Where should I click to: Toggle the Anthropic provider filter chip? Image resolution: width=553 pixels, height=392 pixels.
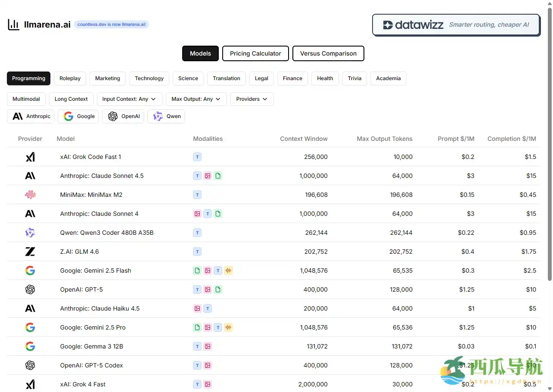(x=31, y=116)
